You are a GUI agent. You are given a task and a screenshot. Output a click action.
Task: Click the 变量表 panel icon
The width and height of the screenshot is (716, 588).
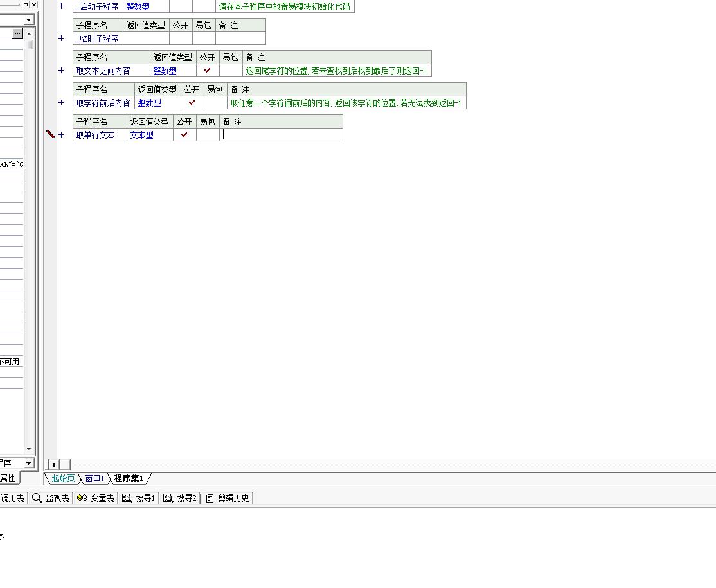82,498
